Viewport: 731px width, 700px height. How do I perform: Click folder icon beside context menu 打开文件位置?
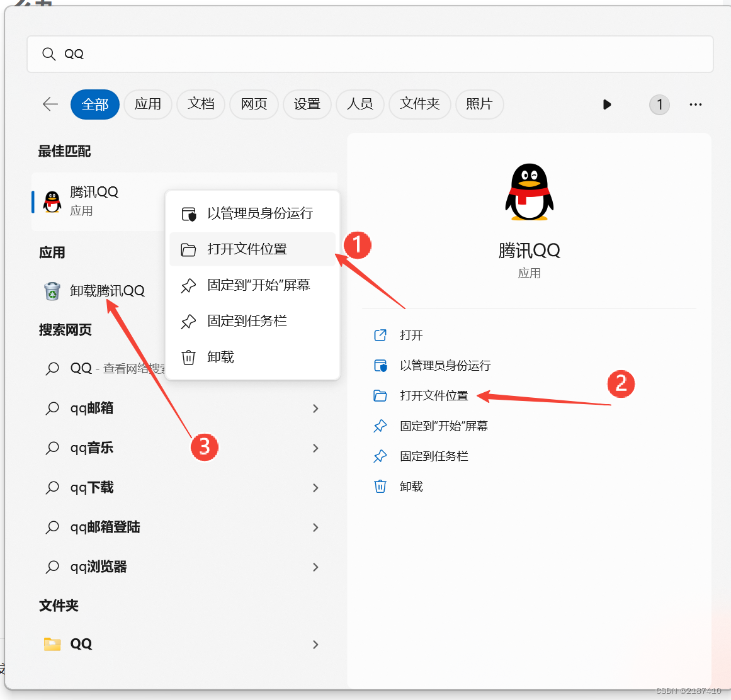188,250
